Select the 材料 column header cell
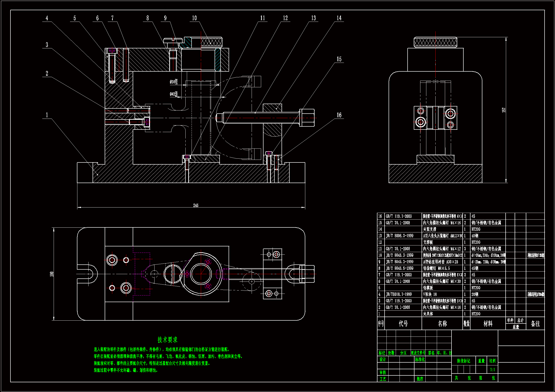Screen dimensions: 555x392 (488, 324)
